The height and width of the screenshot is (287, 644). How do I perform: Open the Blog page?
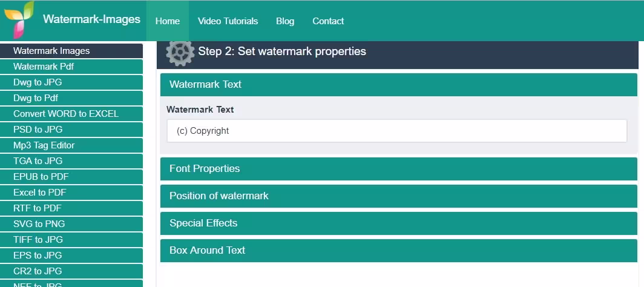pos(285,21)
